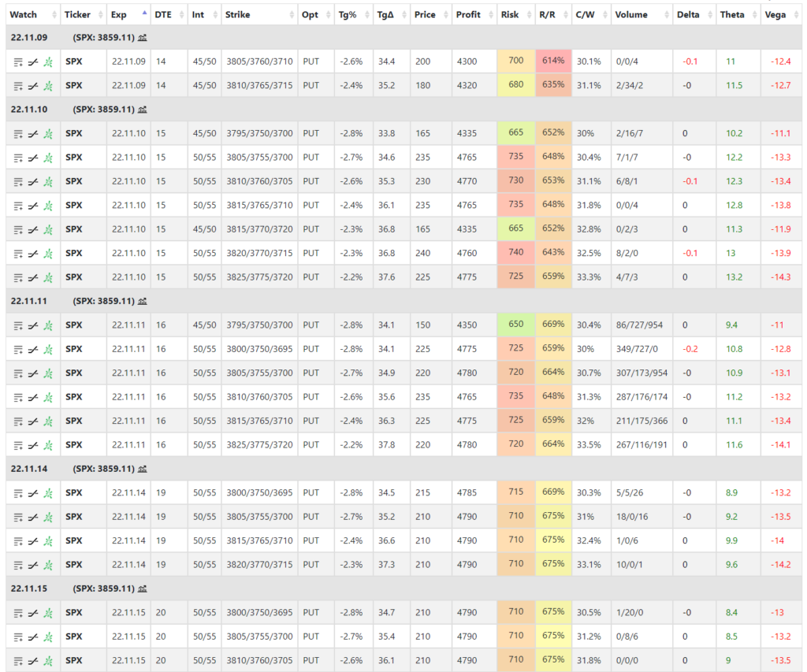Add 22.11.15 3805/3755/3700 row to watchlist
Screen dimensions: 807x672
coord(18,637)
